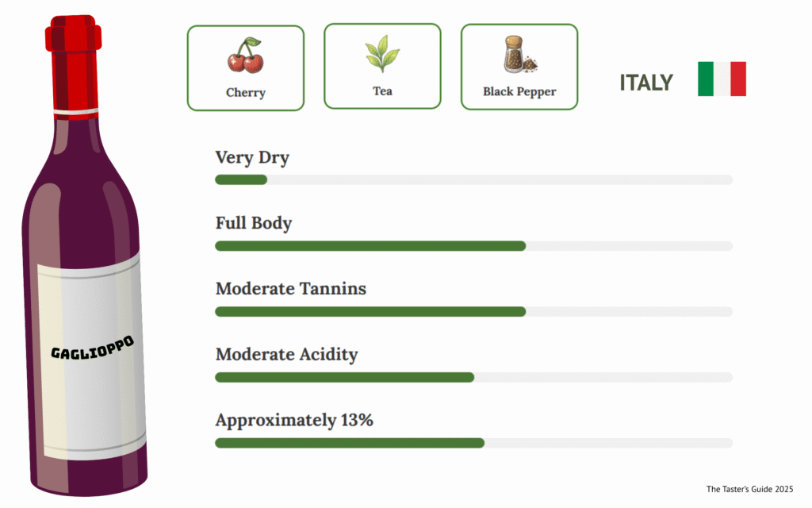Click the cherry fruit icon
Screen dimensions: 812x508
tap(245, 56)
